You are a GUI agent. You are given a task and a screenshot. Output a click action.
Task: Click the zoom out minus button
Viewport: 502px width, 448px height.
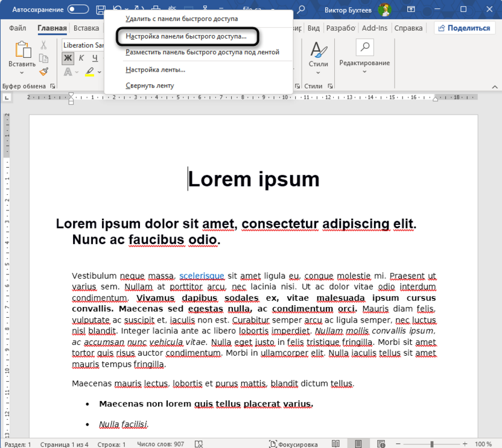coord(398,444)
